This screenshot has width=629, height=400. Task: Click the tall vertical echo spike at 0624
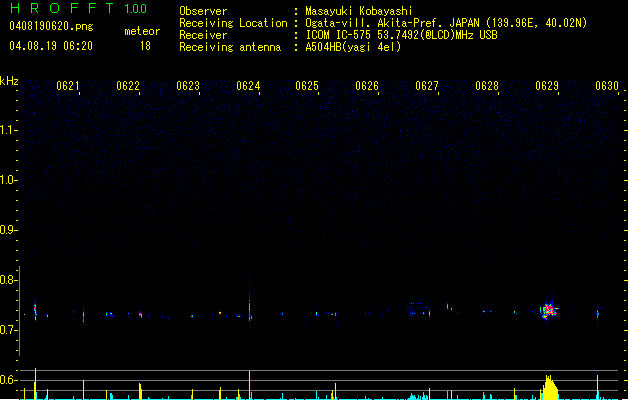point(250,299)
